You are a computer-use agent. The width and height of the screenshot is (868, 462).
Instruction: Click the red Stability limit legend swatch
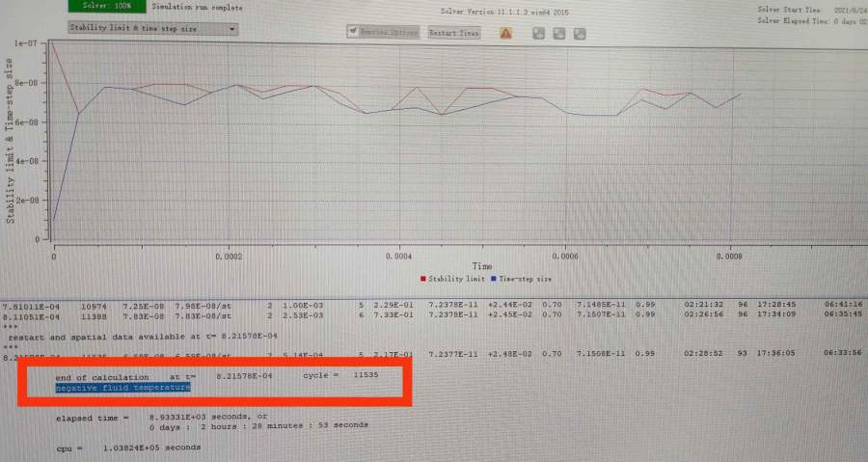pos(423,279)
